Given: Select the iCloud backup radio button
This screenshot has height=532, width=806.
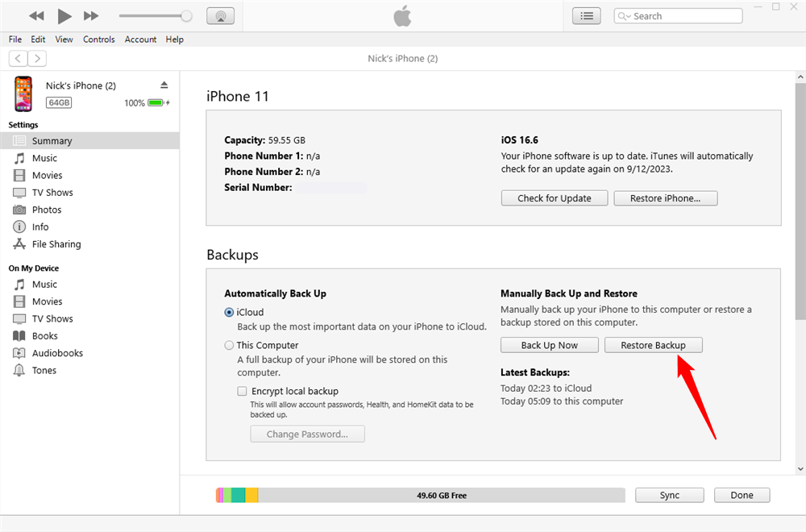Looking at the screenshot, I should coord(230,313).
